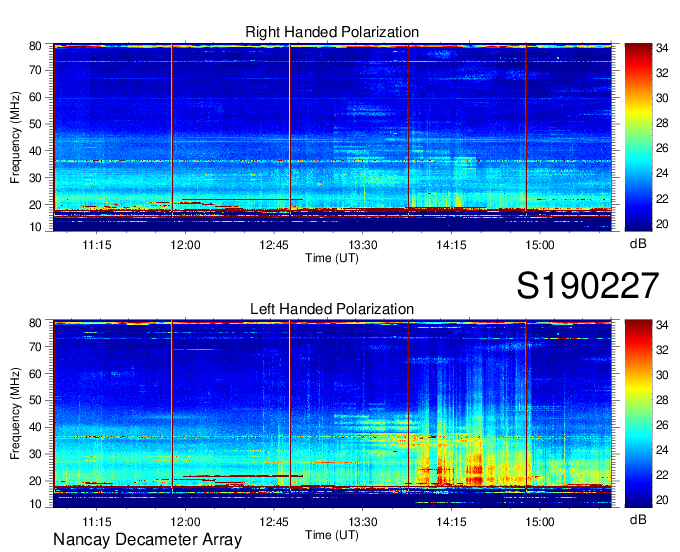
Task: Click the 30 dB label on top color bar
Action: click(x=662, y=98)
